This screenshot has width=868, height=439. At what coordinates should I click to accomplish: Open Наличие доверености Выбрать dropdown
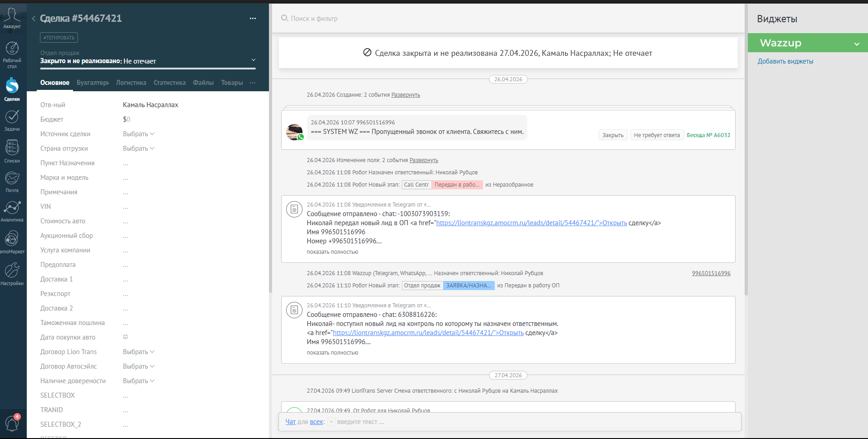pyautogui.click(x=139, y=381)
